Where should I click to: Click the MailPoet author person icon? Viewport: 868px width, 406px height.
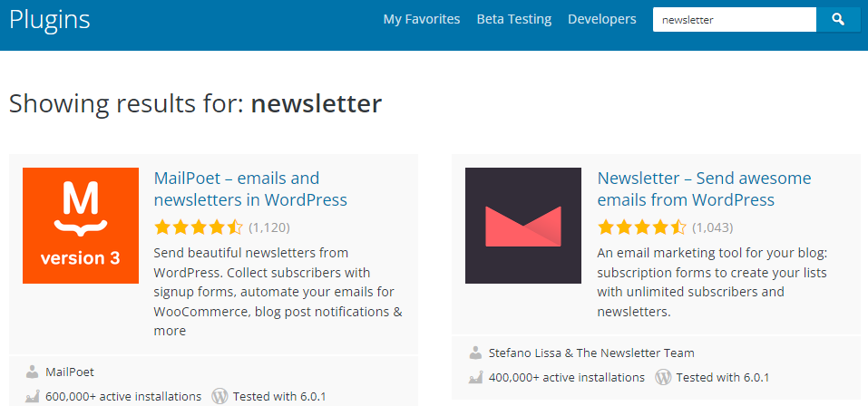33,372
